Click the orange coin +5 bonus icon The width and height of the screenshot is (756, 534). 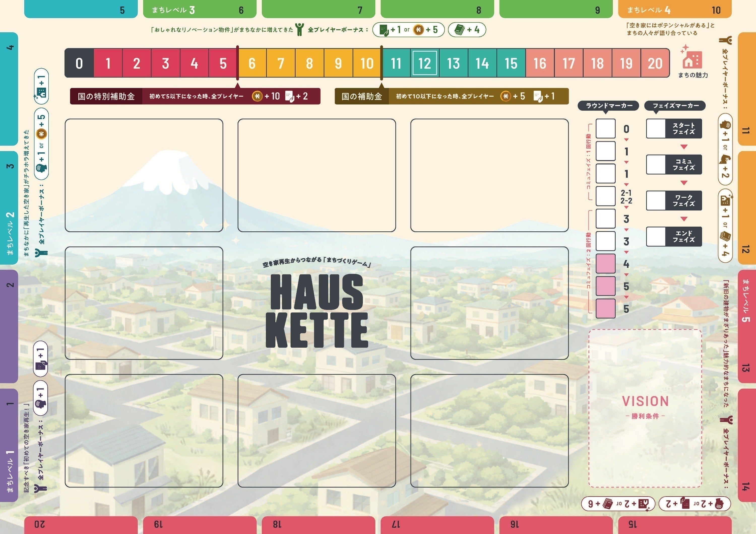(418, 30)
